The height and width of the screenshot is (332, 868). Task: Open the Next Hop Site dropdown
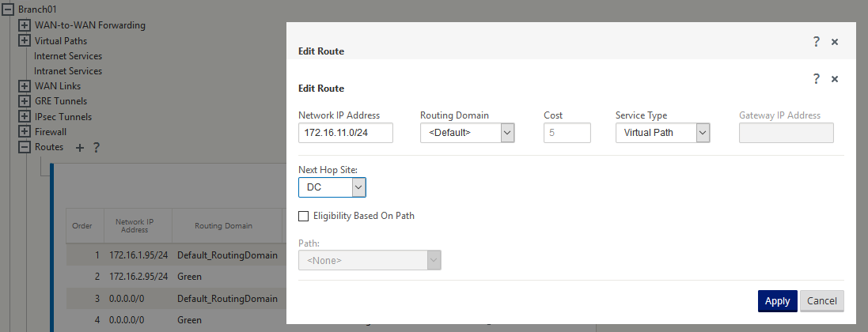[332, 187]
